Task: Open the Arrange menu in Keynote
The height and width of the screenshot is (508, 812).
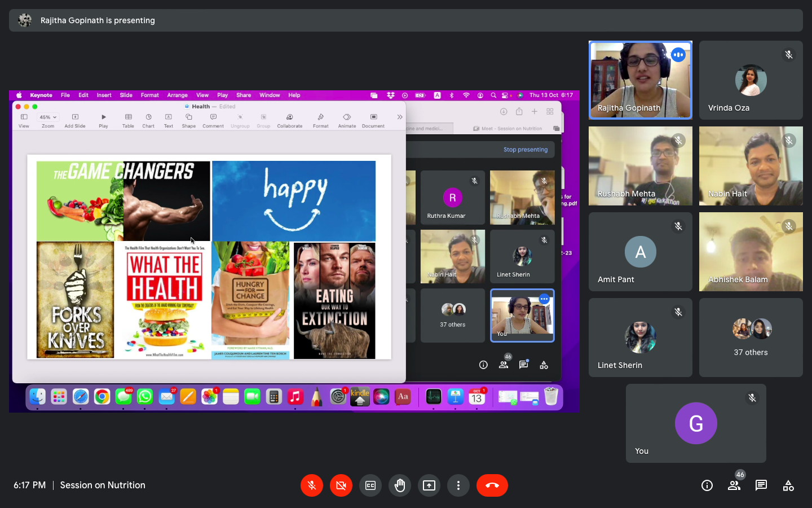Action: coord(177,95)
